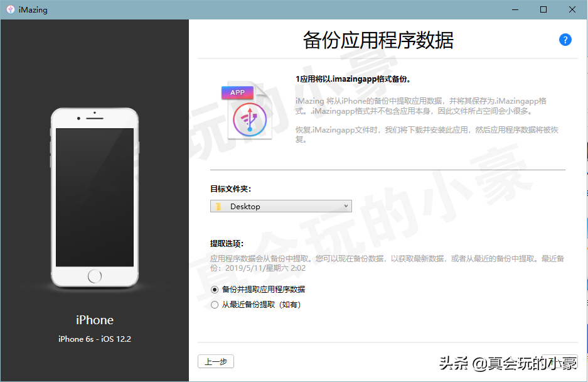Click the 1应用将以.imazingapp格式备份 bold line
This screenshot has width=588, height=382.
click(354, 79)
